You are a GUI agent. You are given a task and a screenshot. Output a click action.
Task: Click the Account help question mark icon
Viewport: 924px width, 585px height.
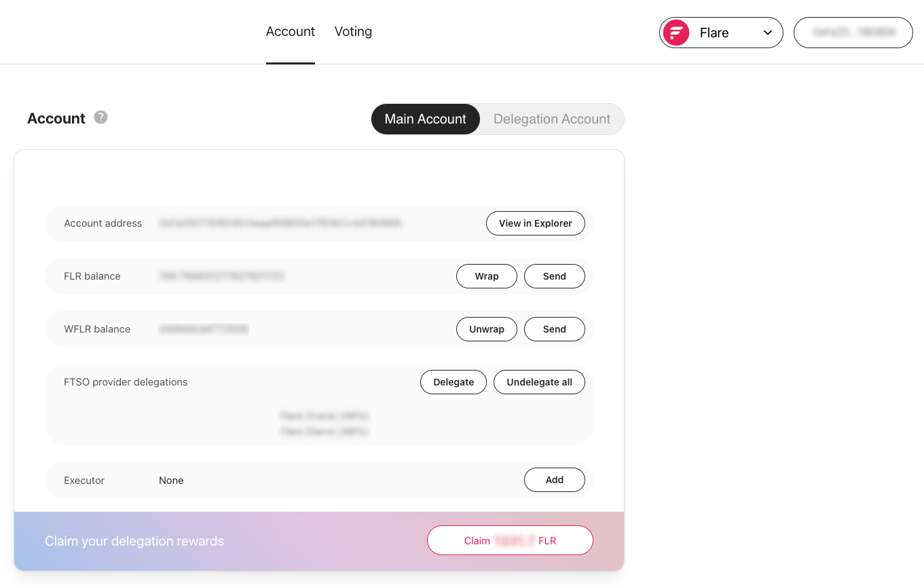(x=100, y=117)
